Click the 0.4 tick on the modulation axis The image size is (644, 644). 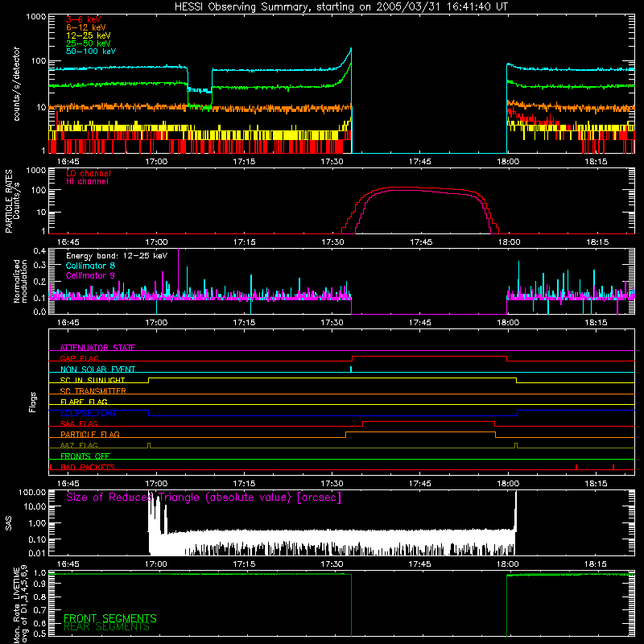(x=39, y=251)
